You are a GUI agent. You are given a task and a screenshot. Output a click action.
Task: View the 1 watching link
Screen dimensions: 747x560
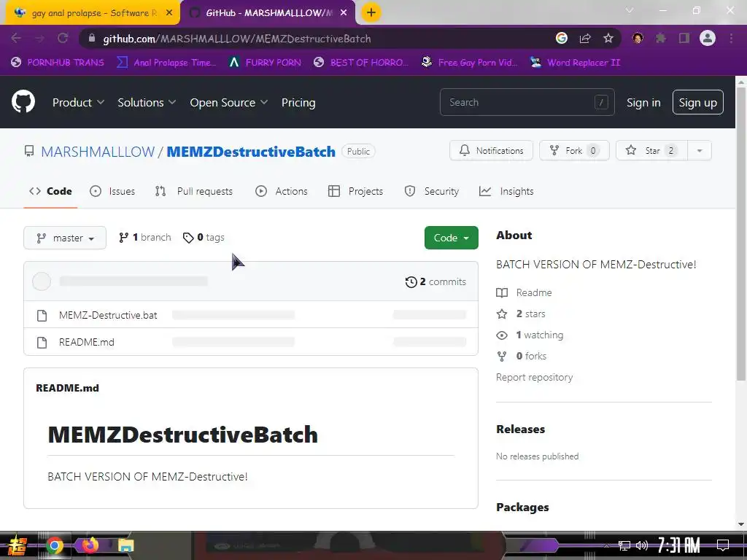click(530, 335)
